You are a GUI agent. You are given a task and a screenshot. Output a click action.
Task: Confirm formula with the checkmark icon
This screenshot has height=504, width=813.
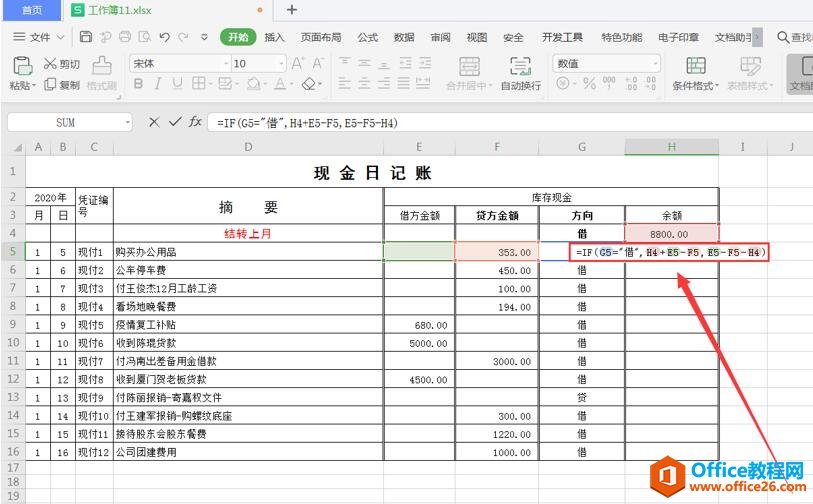pos(175,122)
